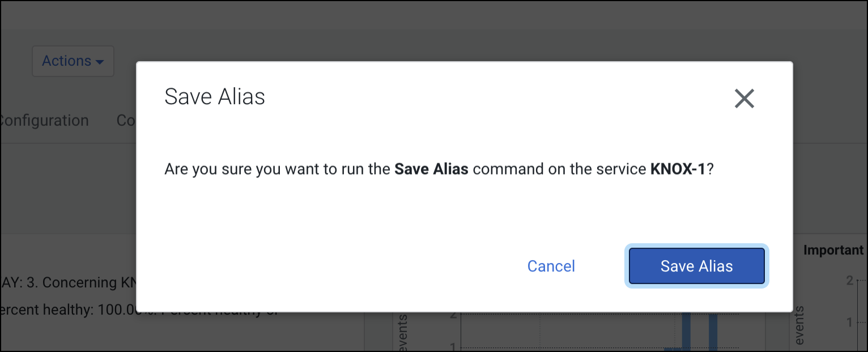
Task: Close the Save Alias dialog with X
Action: (744, 99)
